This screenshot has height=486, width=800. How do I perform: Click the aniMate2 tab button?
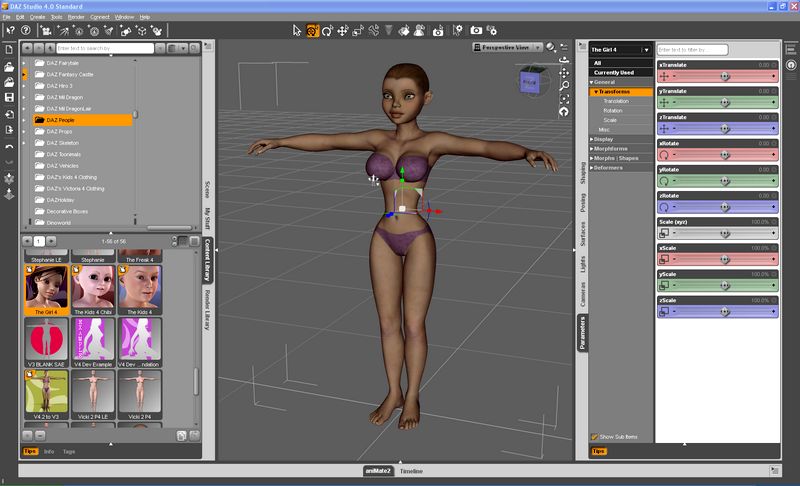click(x=378, y=471)
